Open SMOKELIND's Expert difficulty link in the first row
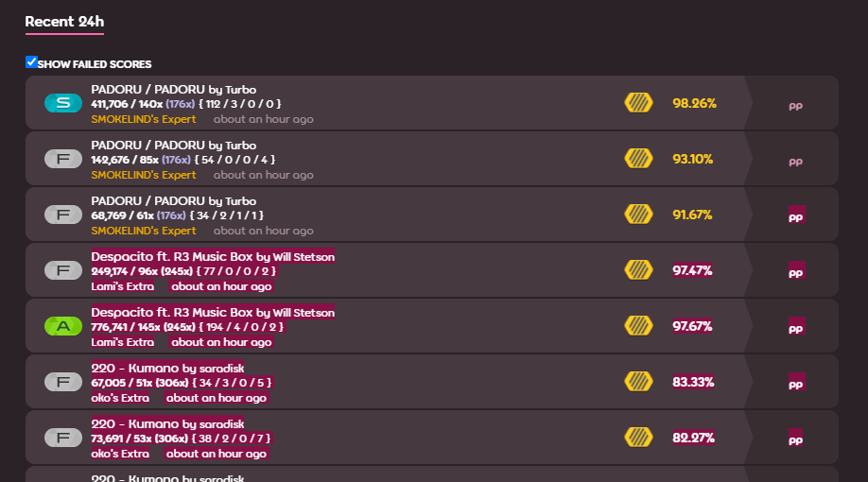The image size is (868, 482). coord(144,119)
